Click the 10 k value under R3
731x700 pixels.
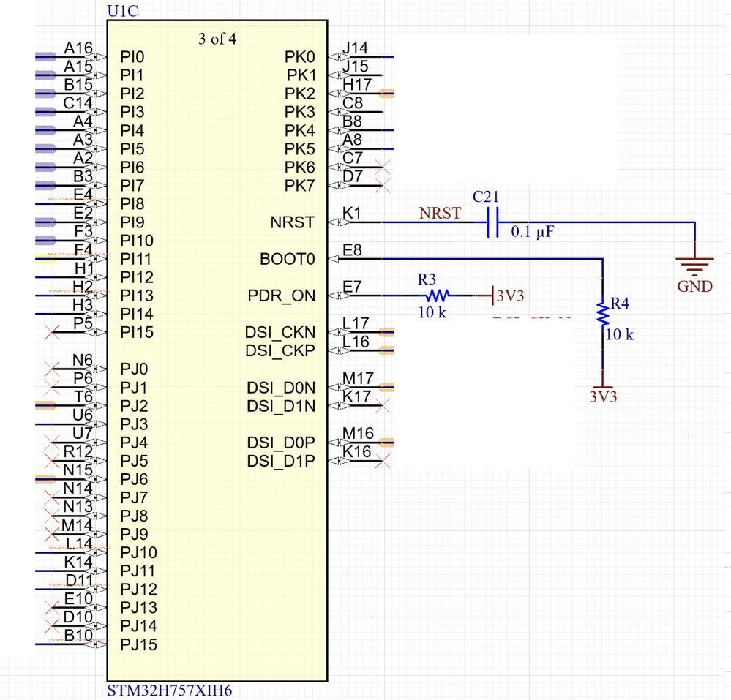pyautogui.click(x=432, y=312)
